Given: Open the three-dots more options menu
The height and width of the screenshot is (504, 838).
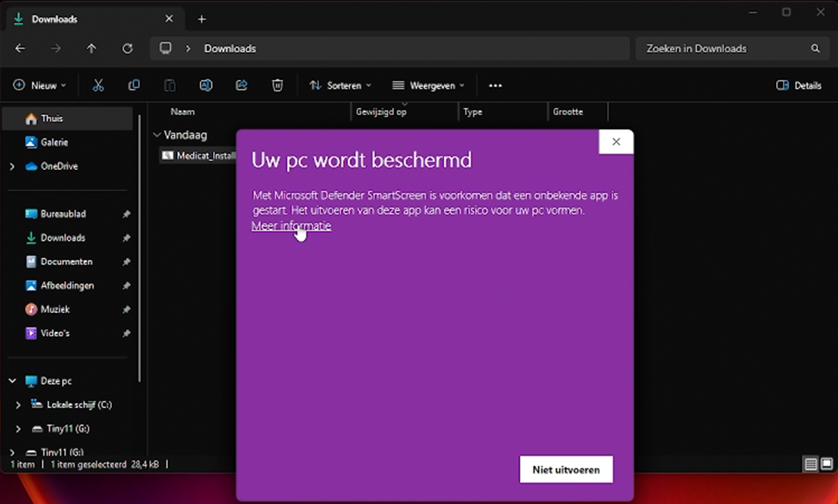Looking at the screenshot, I should [x=495, y=86].
